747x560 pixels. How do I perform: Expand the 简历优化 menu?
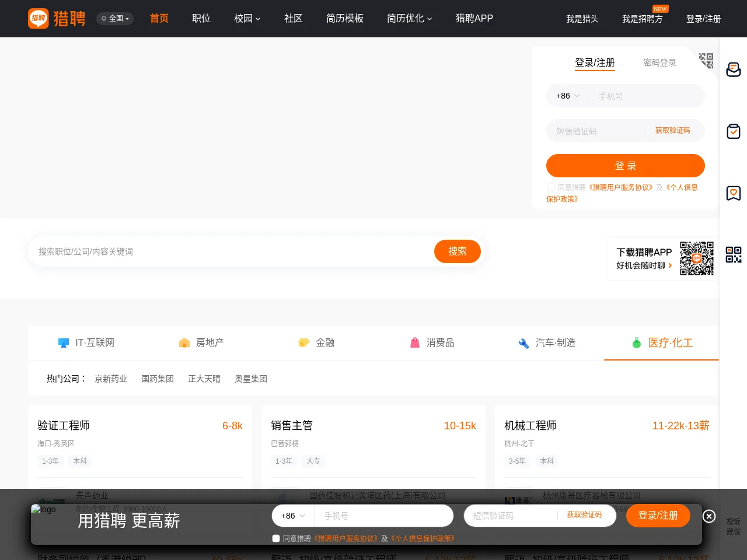pos(410,19)
